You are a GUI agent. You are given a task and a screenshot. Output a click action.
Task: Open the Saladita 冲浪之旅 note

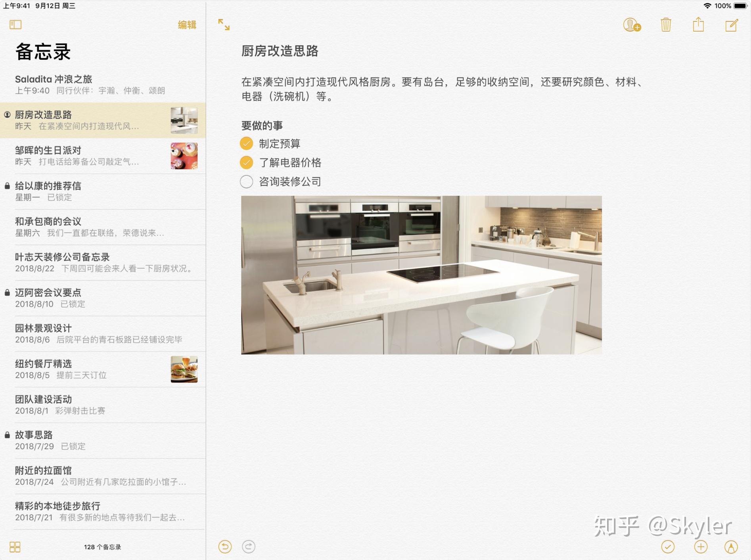tap(103, 85)
